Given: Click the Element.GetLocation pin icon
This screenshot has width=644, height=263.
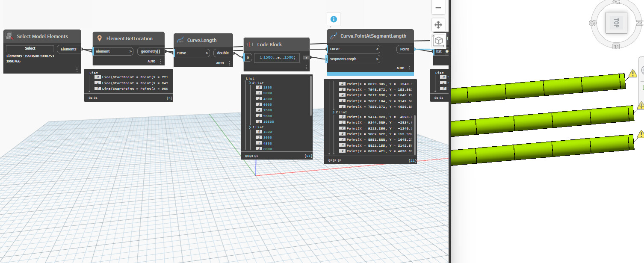Looking at the screenshot, I should [99, 38].
